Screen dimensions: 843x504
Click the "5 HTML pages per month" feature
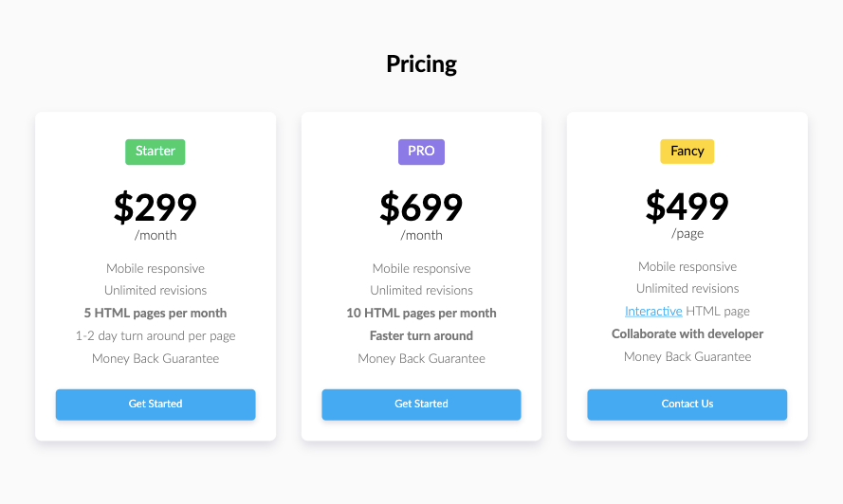pyautogui.click(x=156, y=314)
